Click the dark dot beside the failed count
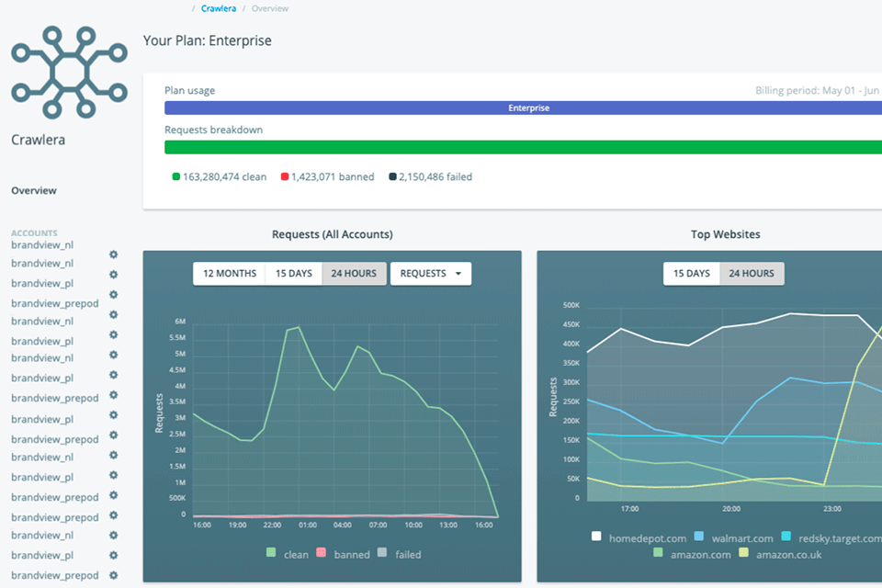 (392, 176)
